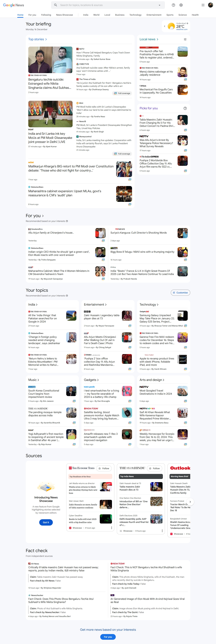Switch to the Following tab
Screen dimensions: 216x644
[x=46, y=15]
